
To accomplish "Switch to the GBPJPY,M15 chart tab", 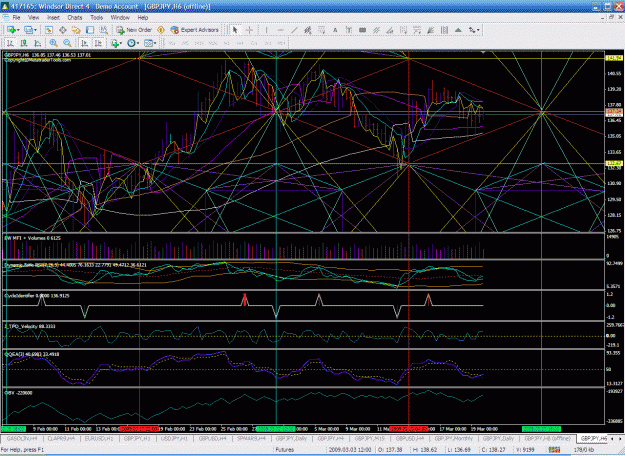I will coord(370,438).
